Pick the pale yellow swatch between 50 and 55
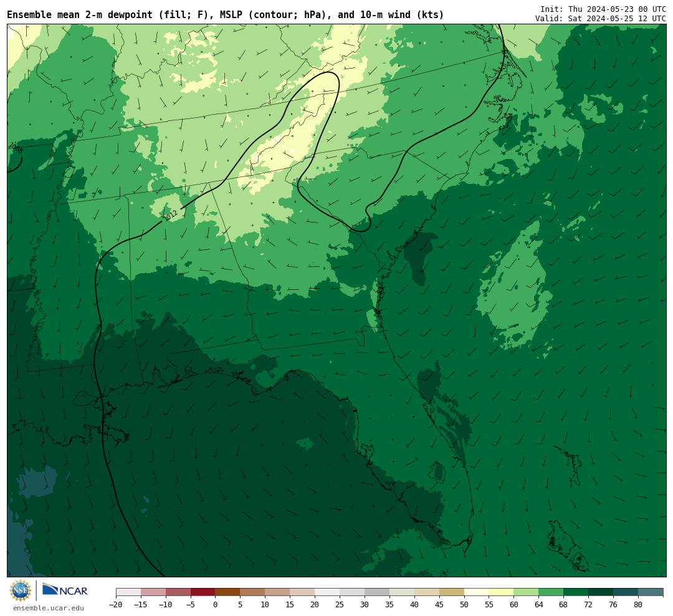The height and width of the screenshot is (616, 673). click(477, 592)
